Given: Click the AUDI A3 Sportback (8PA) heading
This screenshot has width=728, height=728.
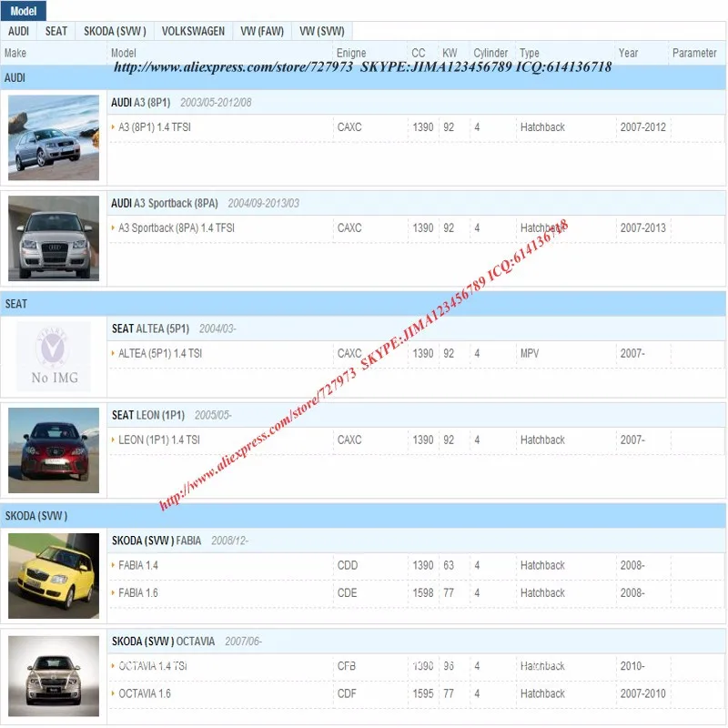Looking at the screenshot, I should click(165, 203).
